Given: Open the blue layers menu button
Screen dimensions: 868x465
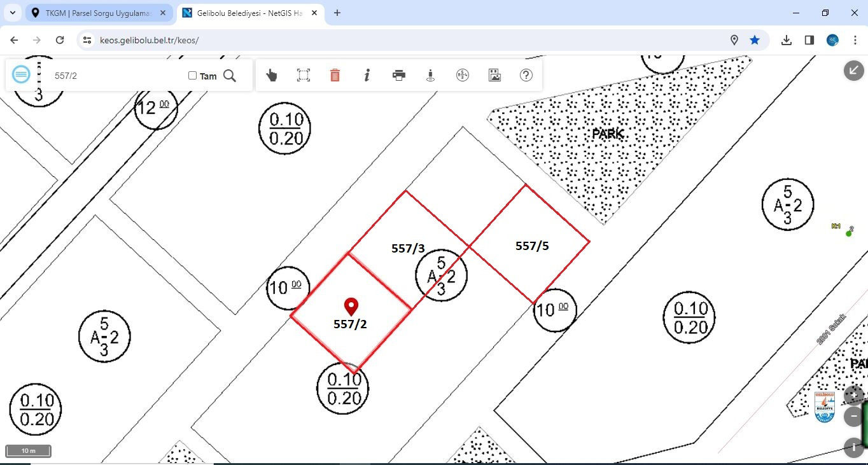Looking at the screenshot, I should 21,74.
